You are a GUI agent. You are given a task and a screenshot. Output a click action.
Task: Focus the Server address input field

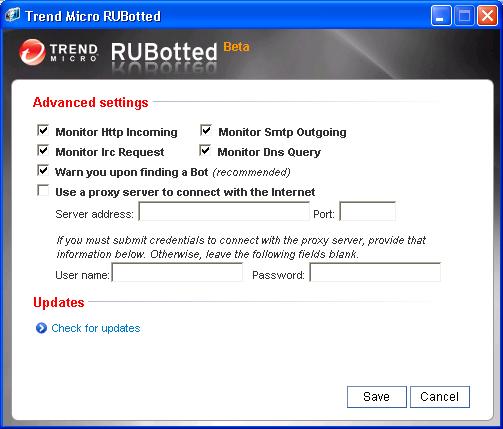[x=224, y=211]
